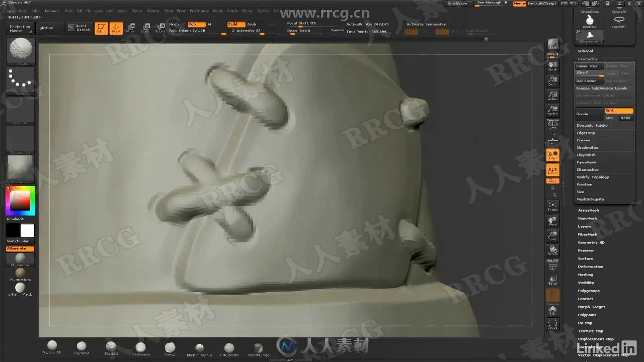The height and width of the screenshot is (362, 644).
Task: Select the Move transform tool
Action: [130, 28]
